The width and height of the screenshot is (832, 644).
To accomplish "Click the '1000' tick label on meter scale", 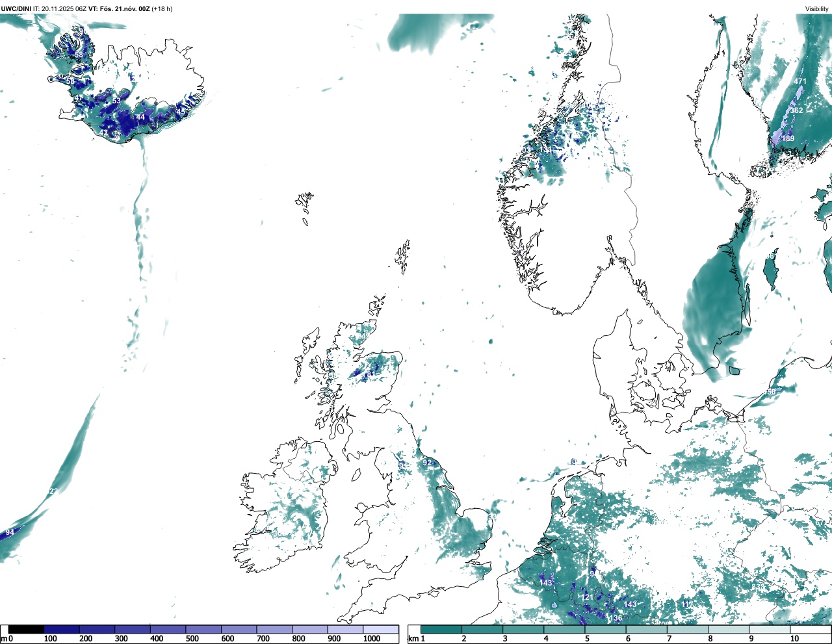I will tap(372, 639).
